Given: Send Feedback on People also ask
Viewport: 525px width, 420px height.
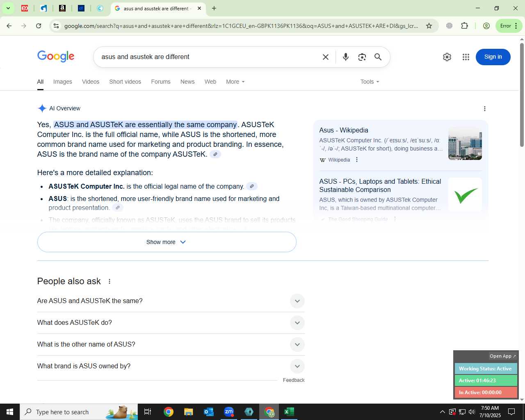Looking at the screenshot, I should coord(294,380).
